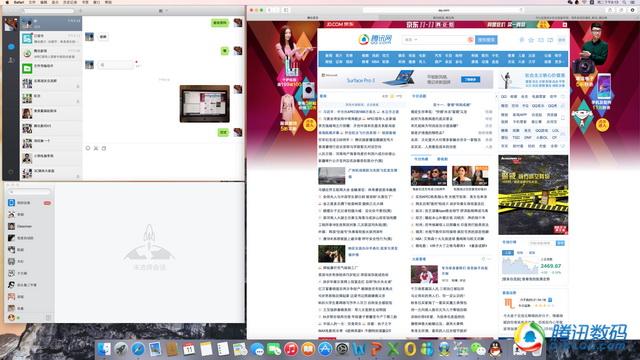Open Finder from the Dock
This screenshot has height=360, width=640.
[103, 349]
